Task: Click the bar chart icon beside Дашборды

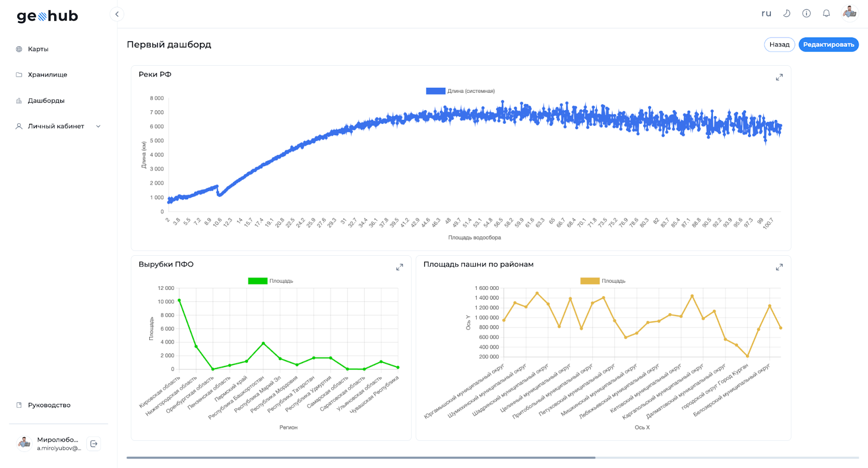Action: [19, 100]
